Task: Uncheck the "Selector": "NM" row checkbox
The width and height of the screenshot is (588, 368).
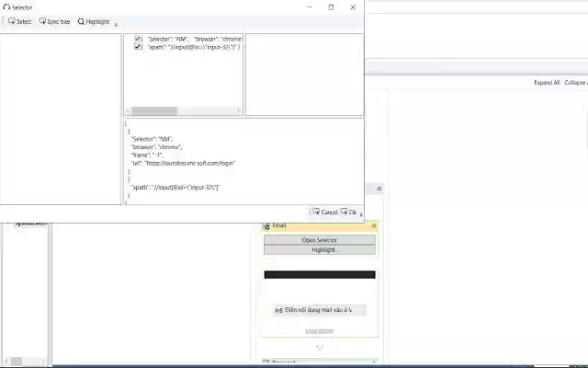Action: 137,39
